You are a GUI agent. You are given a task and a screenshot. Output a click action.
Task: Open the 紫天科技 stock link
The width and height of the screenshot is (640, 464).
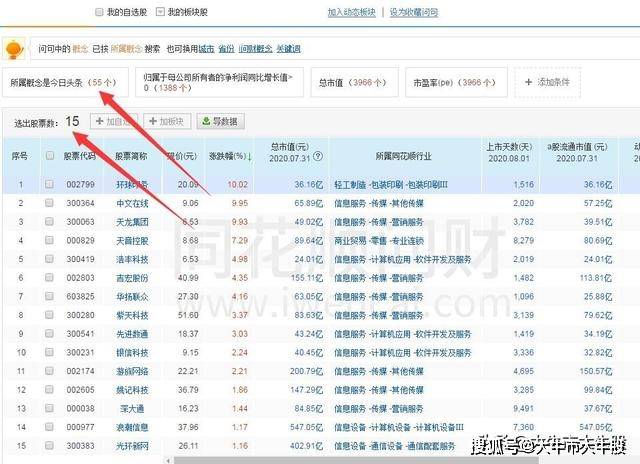point(132,315)
